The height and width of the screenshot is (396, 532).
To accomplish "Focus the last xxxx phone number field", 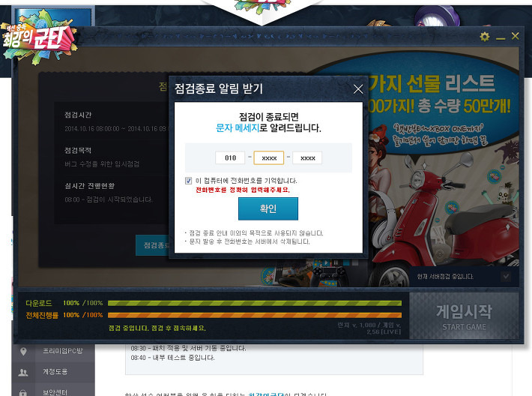I will tap(307, 158).
